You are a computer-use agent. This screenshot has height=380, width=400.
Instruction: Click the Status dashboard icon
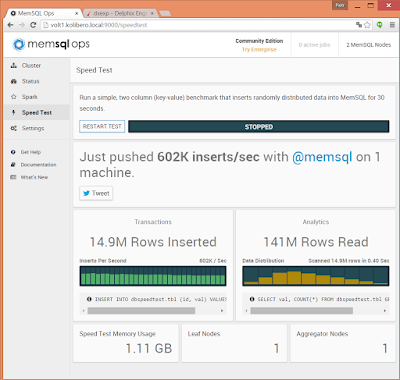pyautogui.click(x=14, y=81)
